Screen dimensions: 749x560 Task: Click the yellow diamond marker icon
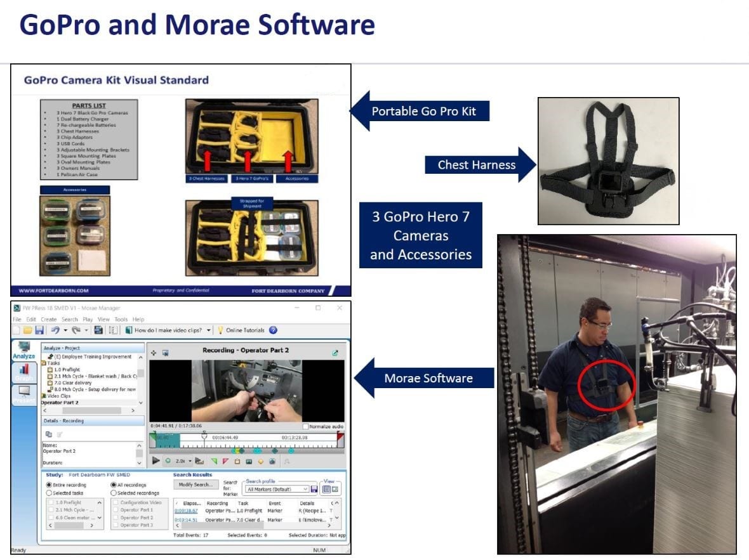(261, 462)
